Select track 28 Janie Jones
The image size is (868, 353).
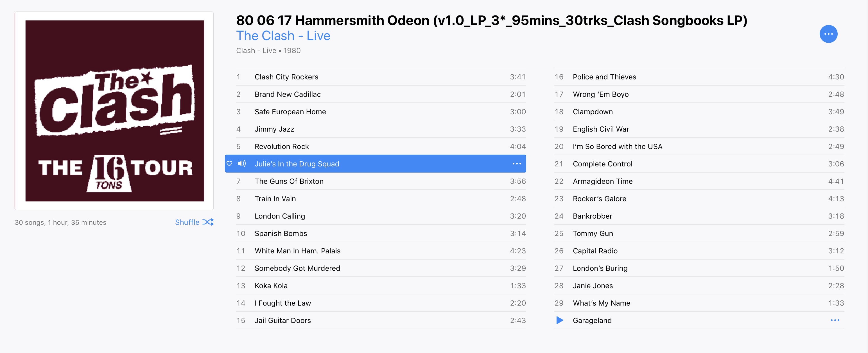coord(699,285)
